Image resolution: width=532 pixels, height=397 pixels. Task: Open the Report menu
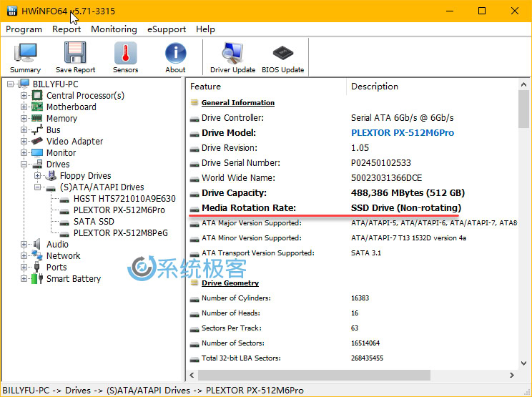(x=66, y=29)
